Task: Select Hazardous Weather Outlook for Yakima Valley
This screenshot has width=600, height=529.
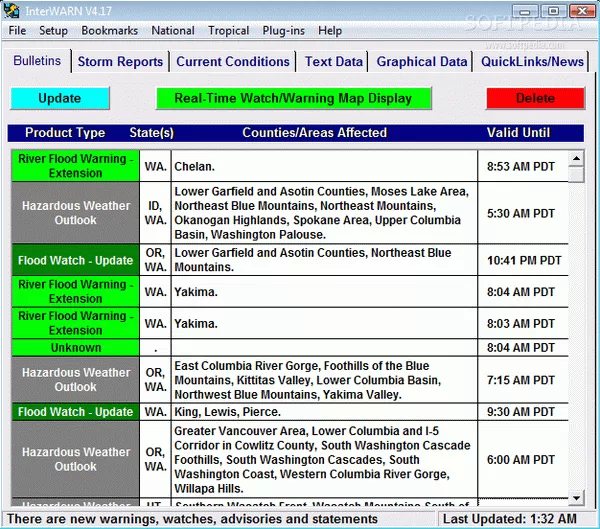Action: pos(75,379)
